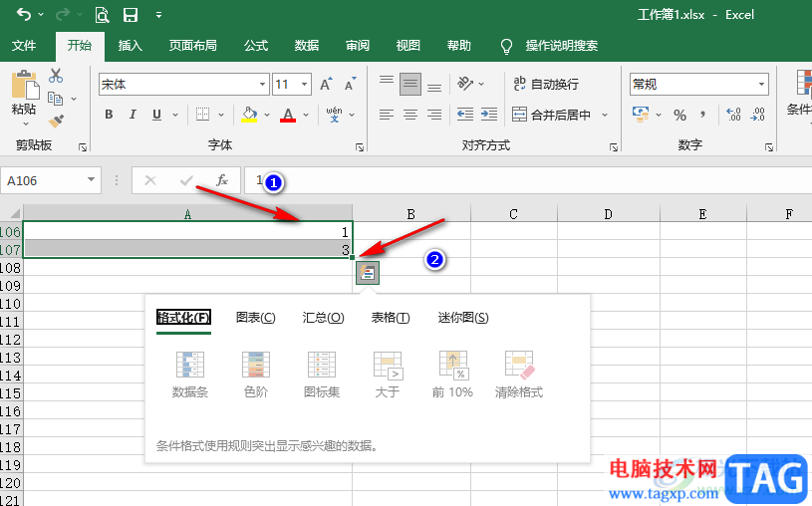This screenshot has width=812, height=506.
Task: Click the Copy icon in clipboard group
Action: (55, 99)
